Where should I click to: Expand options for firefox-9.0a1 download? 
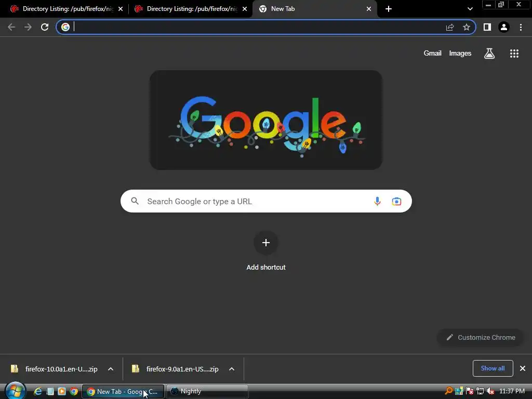pos(232,369)
